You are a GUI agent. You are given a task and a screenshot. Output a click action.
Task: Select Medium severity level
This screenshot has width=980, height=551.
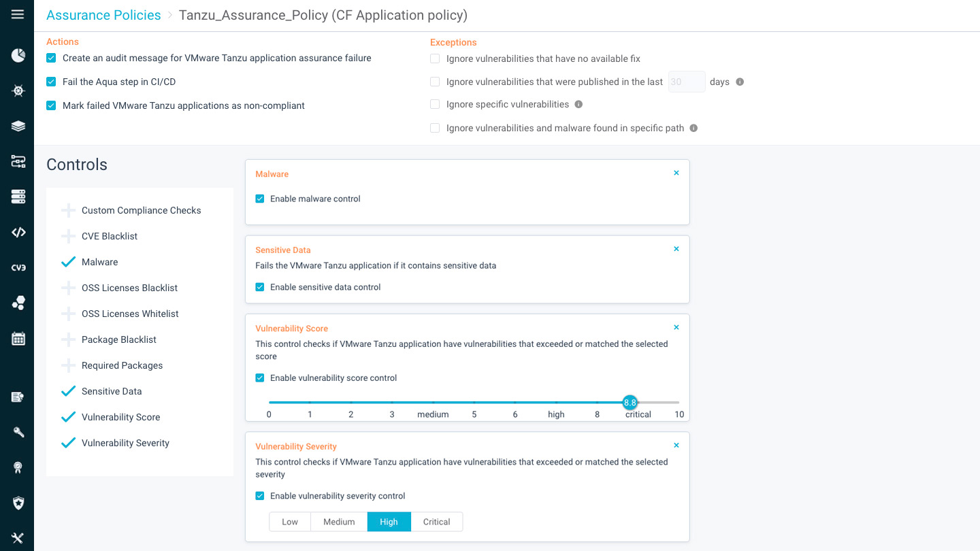[339, 522]
